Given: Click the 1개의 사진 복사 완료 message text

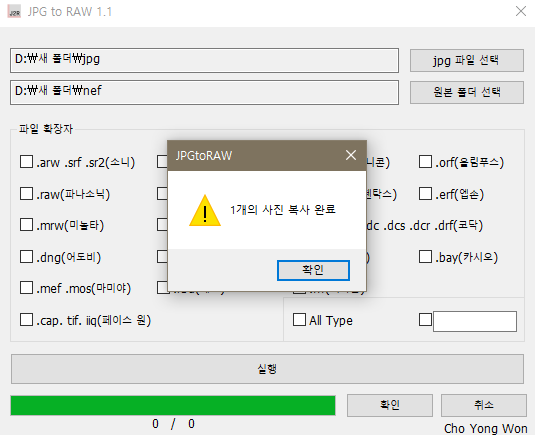Looking at the screenshot, I should (283, 209).
